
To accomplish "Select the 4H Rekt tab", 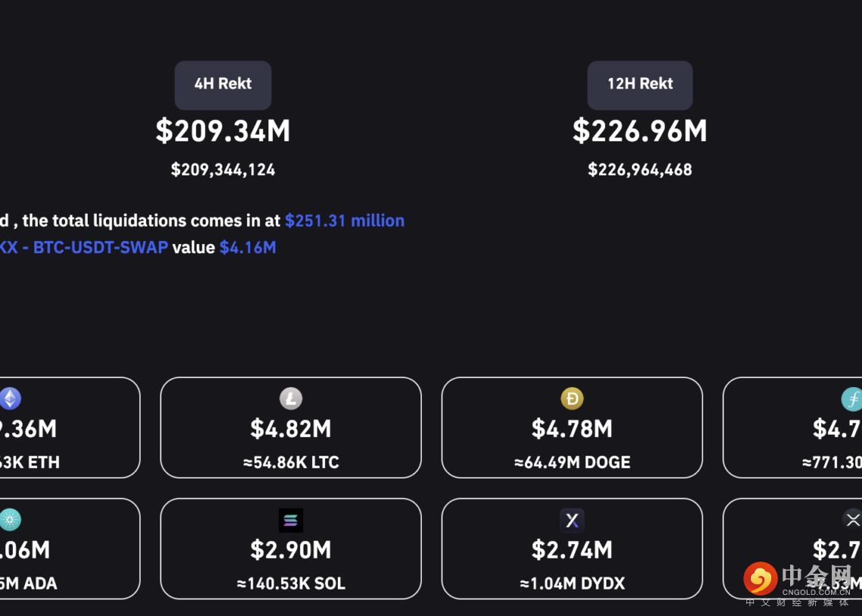I will (223, 84).
